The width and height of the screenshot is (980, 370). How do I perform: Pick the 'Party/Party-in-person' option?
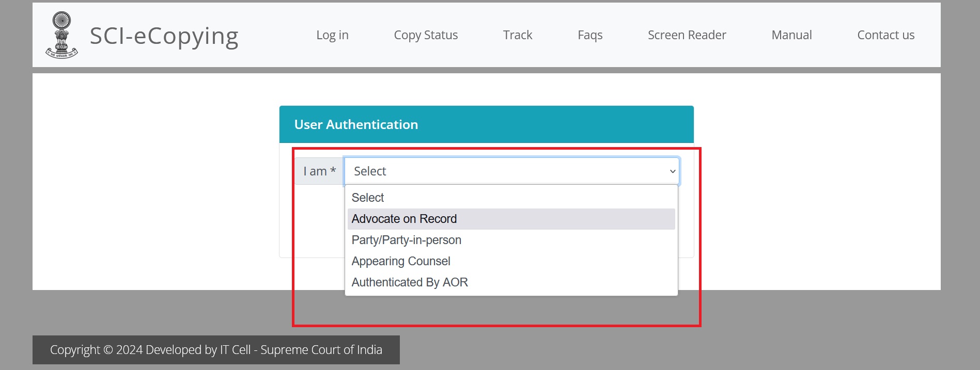tap(406, 240)
